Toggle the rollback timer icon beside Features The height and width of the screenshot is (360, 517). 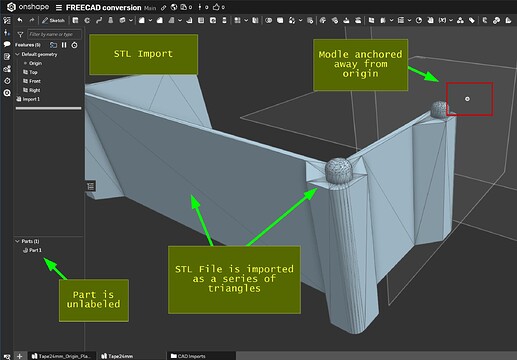coord(75,45)
